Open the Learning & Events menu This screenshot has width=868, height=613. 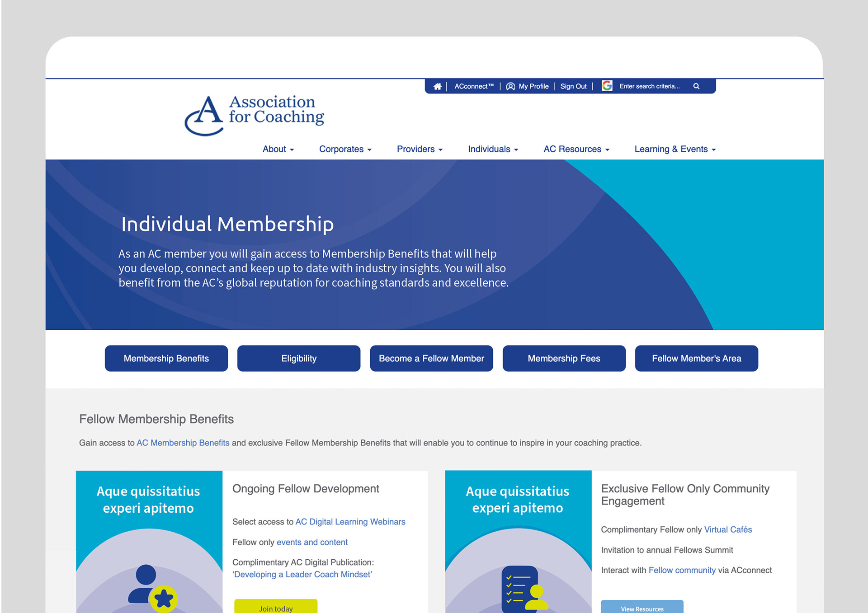pos(675,149)
